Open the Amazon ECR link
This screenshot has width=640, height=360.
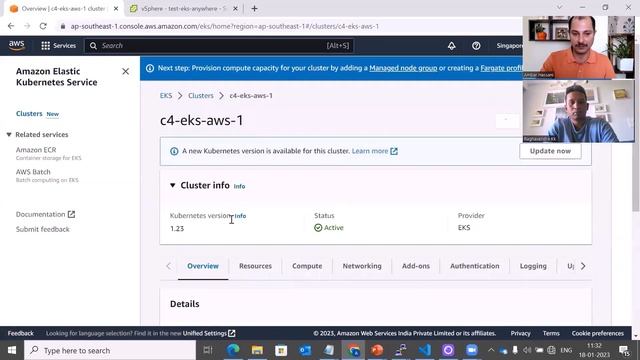tap(36, 150)
